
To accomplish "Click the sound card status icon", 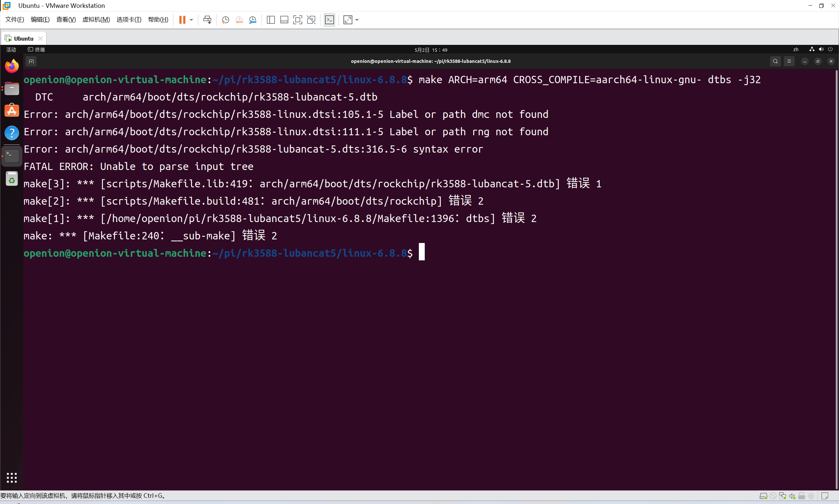I will [x=792, y=496].
